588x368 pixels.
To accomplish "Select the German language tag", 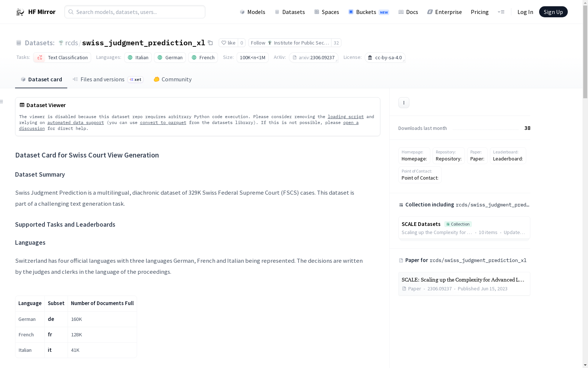I will pos(170,57).
